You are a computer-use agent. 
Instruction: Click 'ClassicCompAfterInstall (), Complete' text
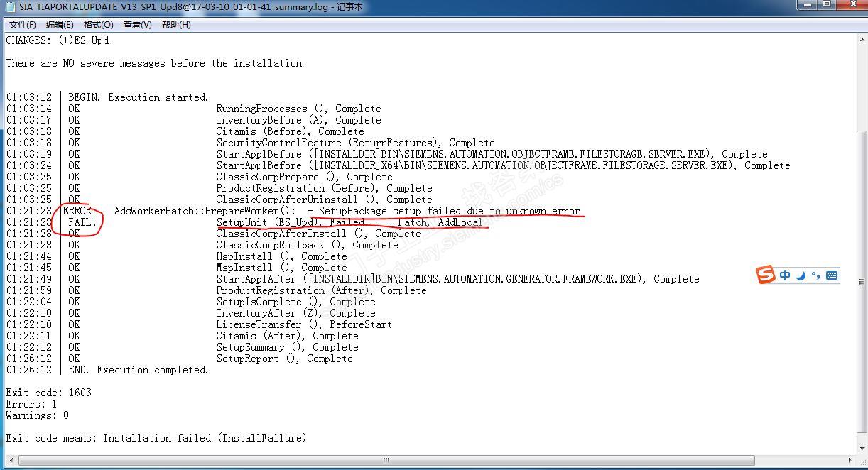[318, 234]
